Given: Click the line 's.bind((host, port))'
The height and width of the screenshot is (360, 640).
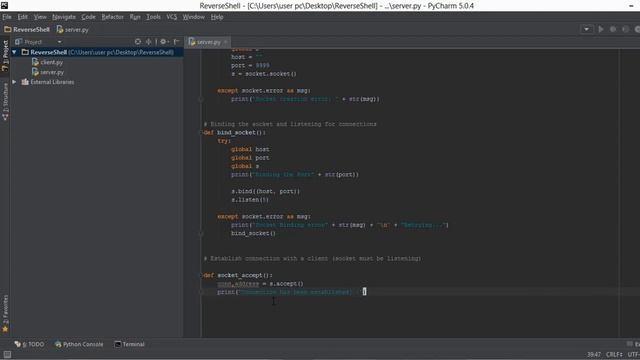Looking at the screenshot, I should point(266,191).
